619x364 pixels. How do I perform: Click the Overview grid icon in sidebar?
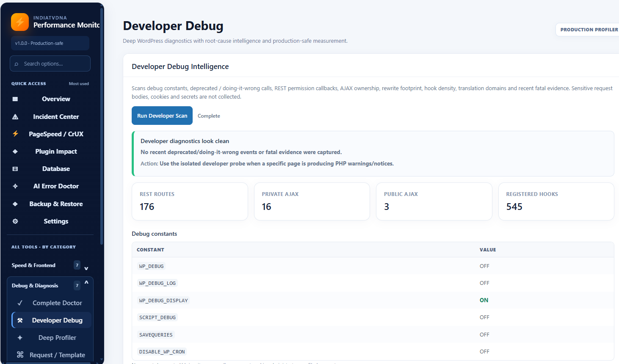[15, 99]
